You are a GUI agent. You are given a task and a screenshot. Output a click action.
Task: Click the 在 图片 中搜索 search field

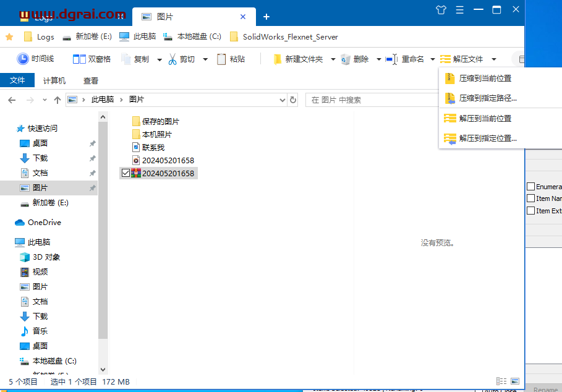(x=372, y=100)
